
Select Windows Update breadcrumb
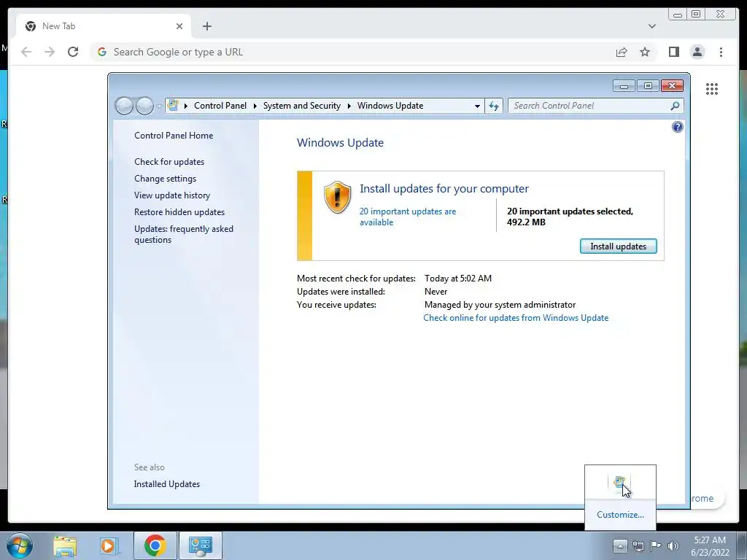click(x=390, y=106)
